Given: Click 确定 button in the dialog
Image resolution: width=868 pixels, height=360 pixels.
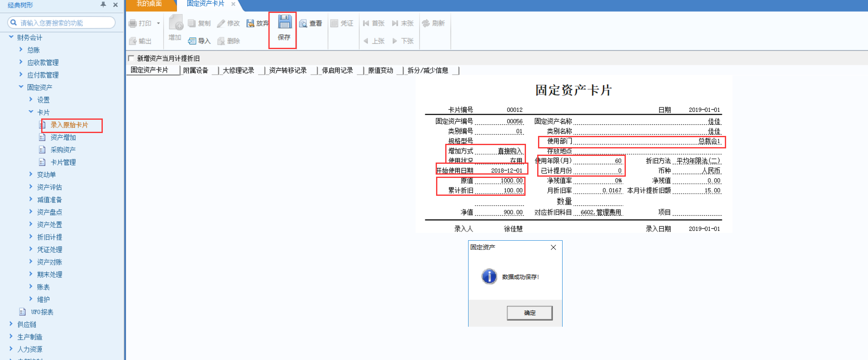Looking at the screenshot, I should coord(530,313).
